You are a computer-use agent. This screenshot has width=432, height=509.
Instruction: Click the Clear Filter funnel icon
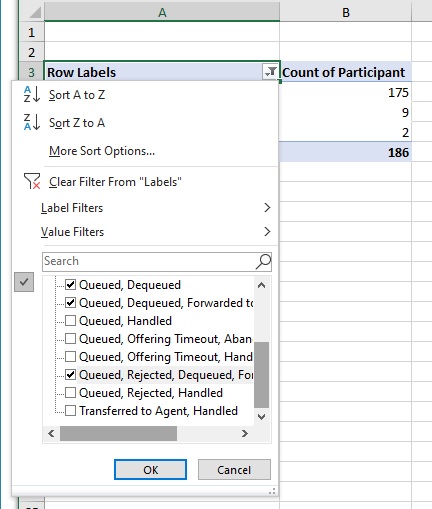32,181
